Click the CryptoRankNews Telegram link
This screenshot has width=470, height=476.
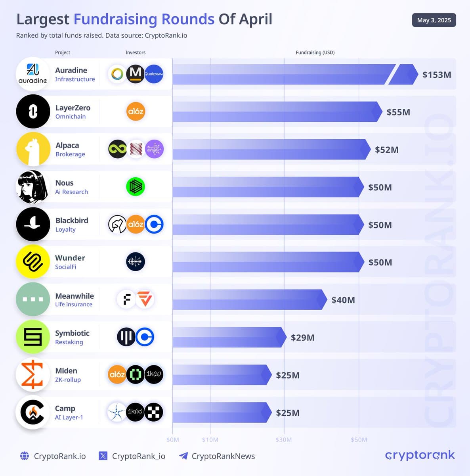tap(217, 456)
